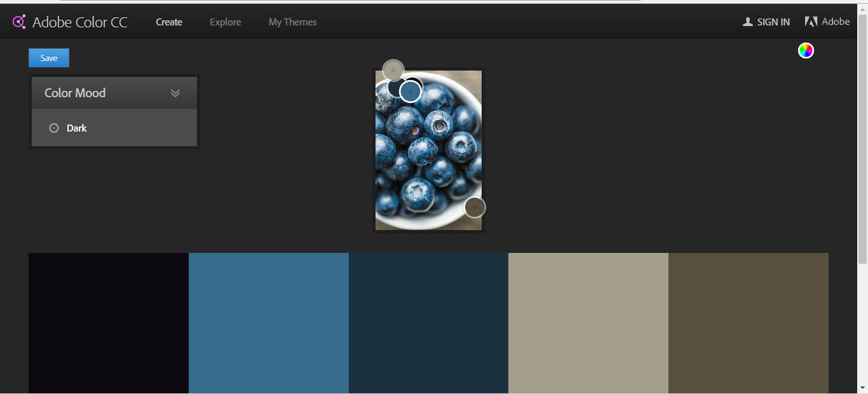Open the color wheel icon
This screenshot has width=868, height=394.
click(x=806, y=51)
